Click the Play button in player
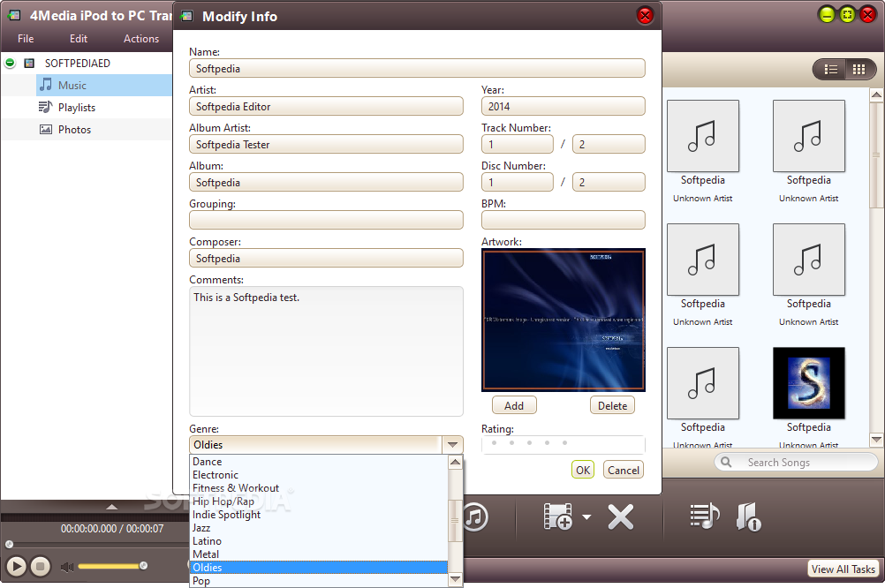Image resolution: width=885 pixels, height=588 pixels. 17,566
